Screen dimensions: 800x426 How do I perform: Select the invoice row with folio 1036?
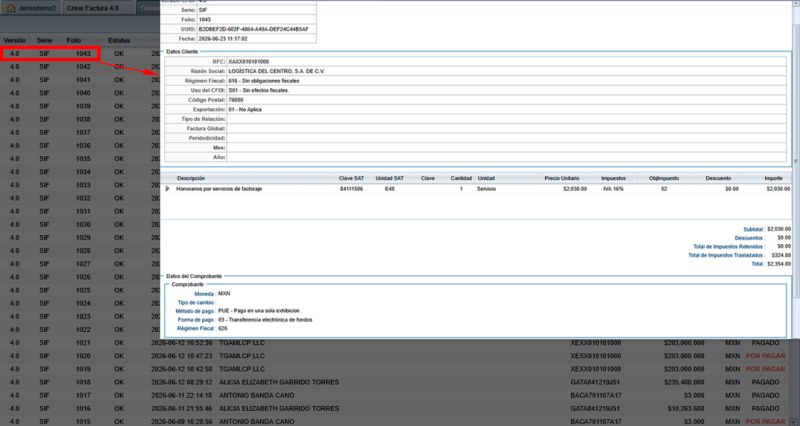(80, 145)
